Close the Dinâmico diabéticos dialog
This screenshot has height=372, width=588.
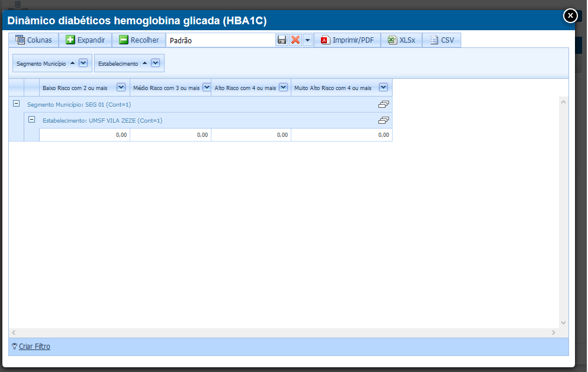point(570,16)
